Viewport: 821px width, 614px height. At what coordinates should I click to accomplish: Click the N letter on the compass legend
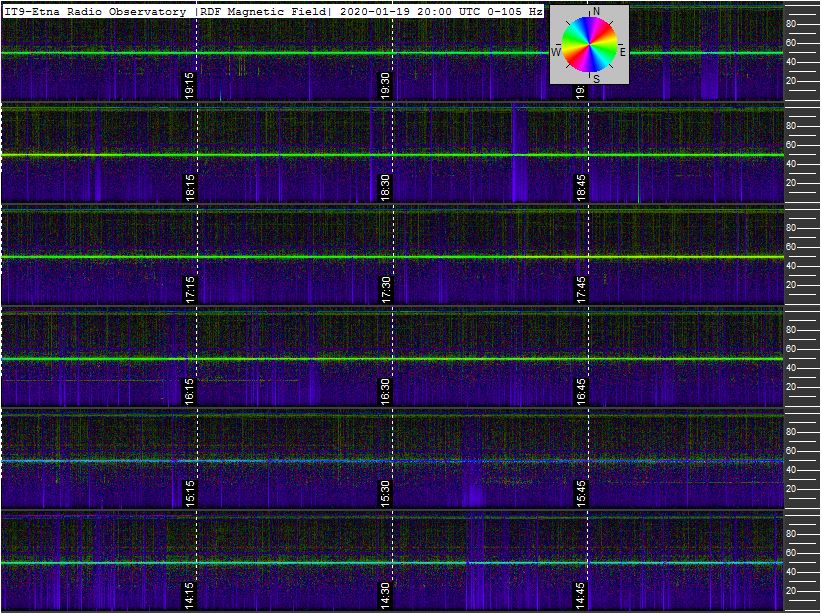[596, 12]
